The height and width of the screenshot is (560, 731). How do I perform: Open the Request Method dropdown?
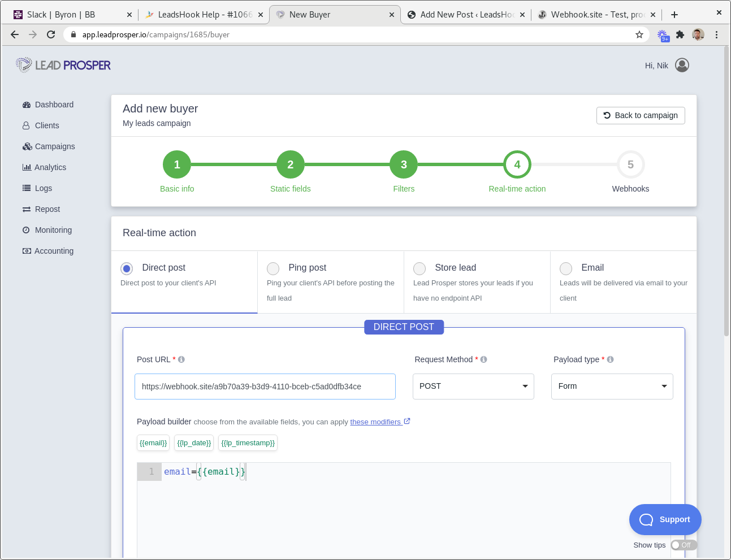coord(473,387)
